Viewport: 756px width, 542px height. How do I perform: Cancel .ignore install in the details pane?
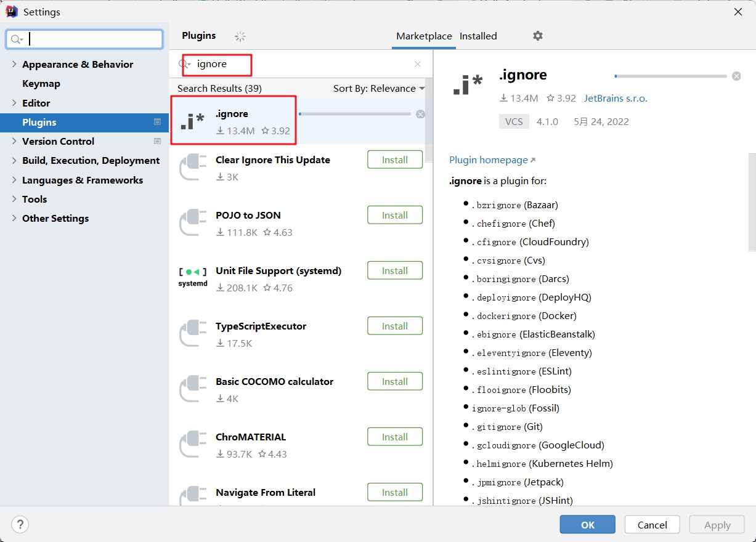point(736,76)
